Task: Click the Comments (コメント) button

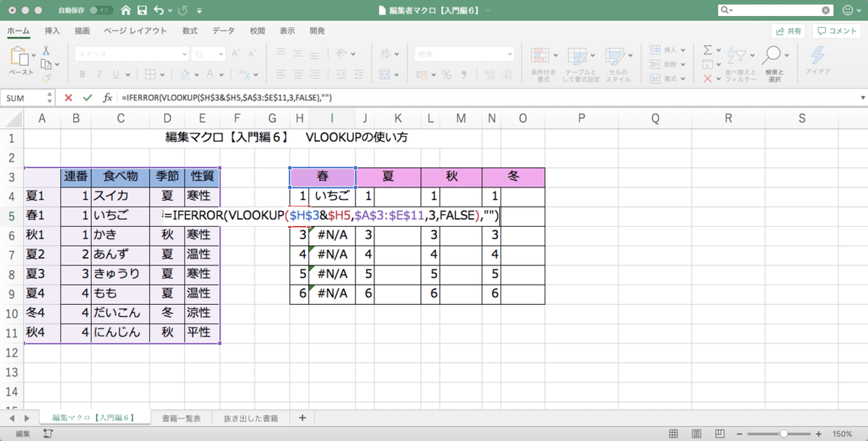Action: pos(838,31)
